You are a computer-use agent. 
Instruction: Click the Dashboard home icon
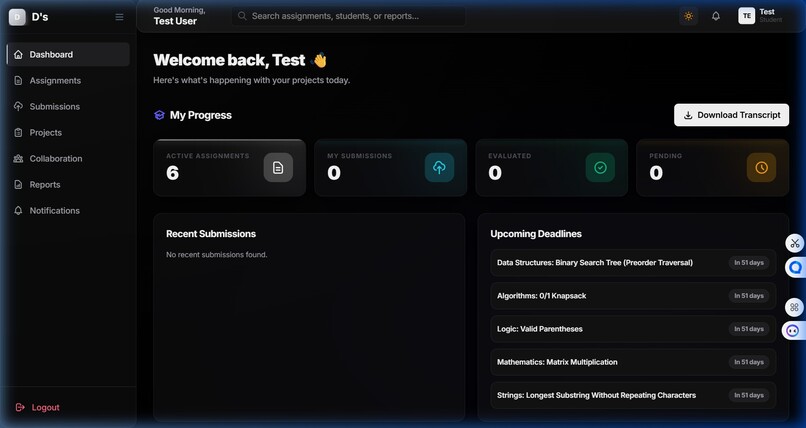click(x=19, y=54)
